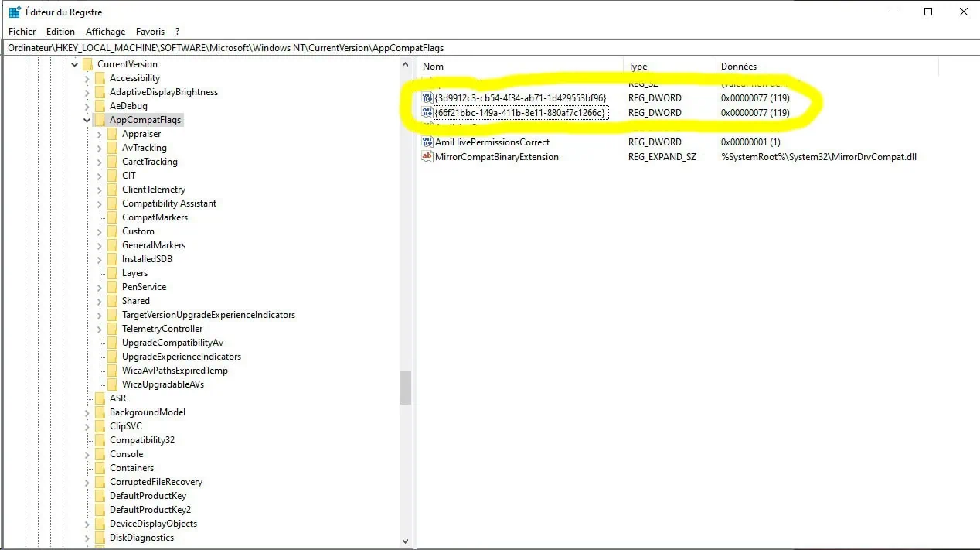Select the UpgradeExperienceIndicators key

(x=181, y=357)
